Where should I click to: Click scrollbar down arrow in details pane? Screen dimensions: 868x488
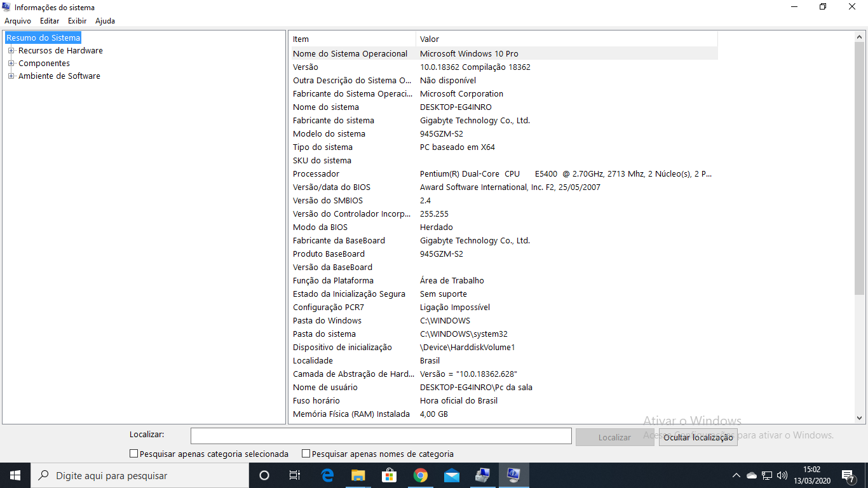click(x=860, y=418)
